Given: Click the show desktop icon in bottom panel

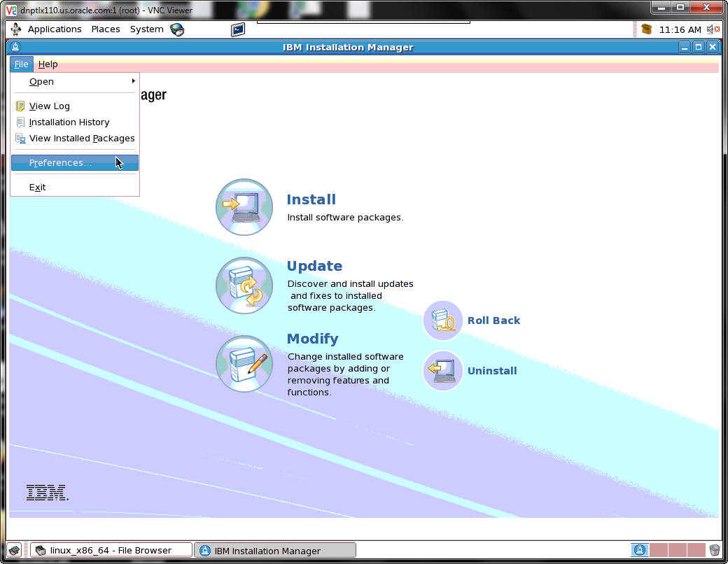Looking at the screenshot, I should pyautogui.click(x=15, y=551).
